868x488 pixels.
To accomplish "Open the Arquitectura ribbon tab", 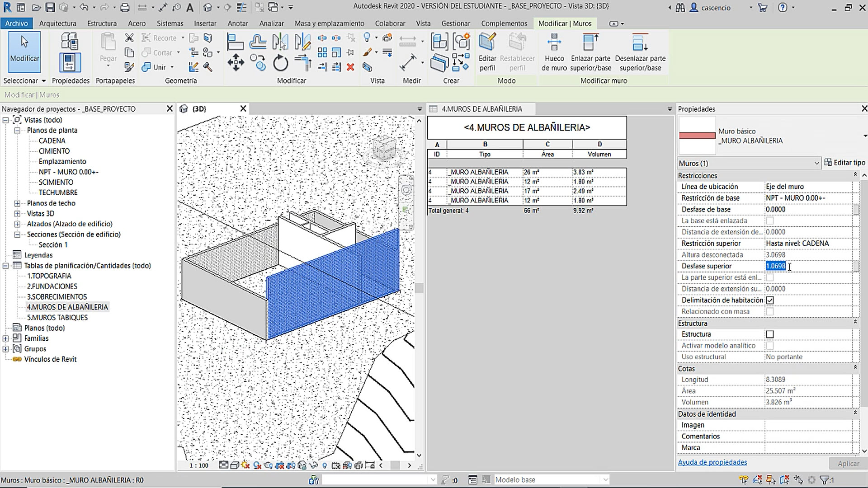I will (57, 23).
